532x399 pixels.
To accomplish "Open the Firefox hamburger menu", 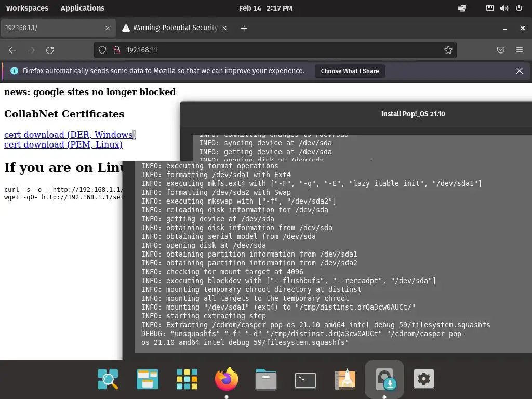I will 520,50.
